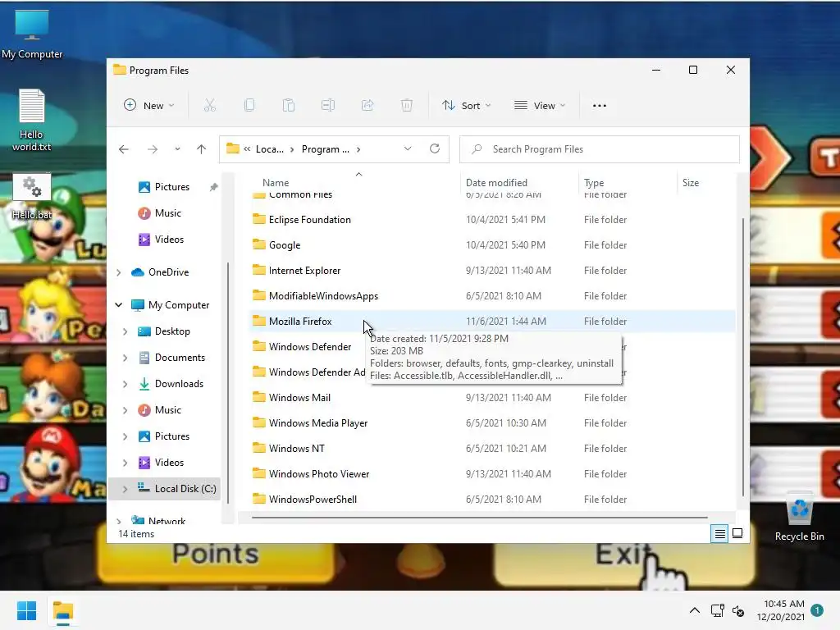Go back with the left arrow

point(124,149)
